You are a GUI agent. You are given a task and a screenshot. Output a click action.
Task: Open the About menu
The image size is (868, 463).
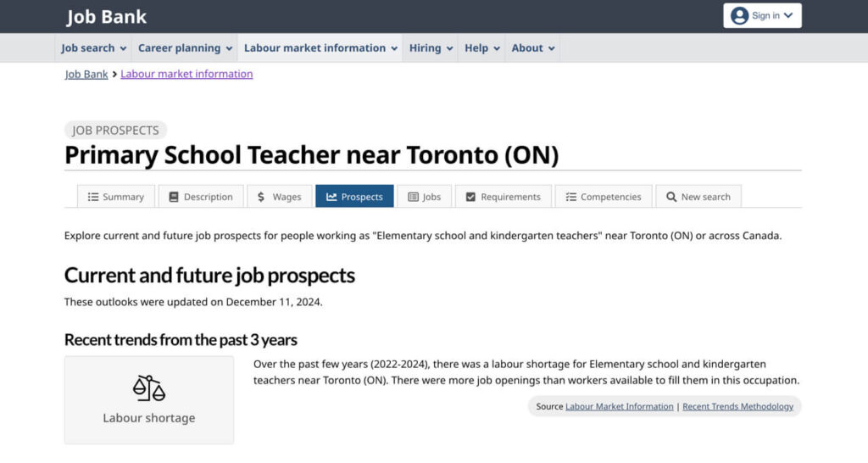[532, 48]
